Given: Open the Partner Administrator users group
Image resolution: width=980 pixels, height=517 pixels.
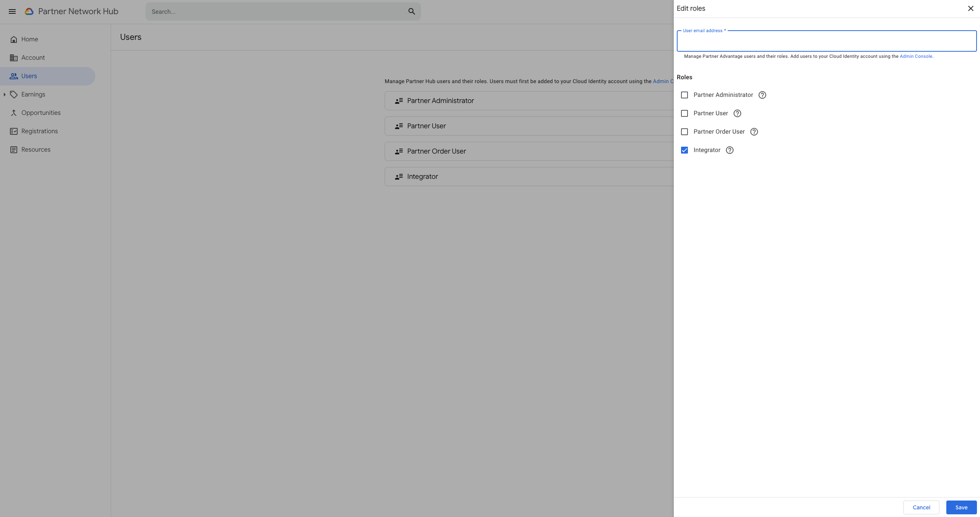Looking at the screenshot, I should click(x=529, y=101).
